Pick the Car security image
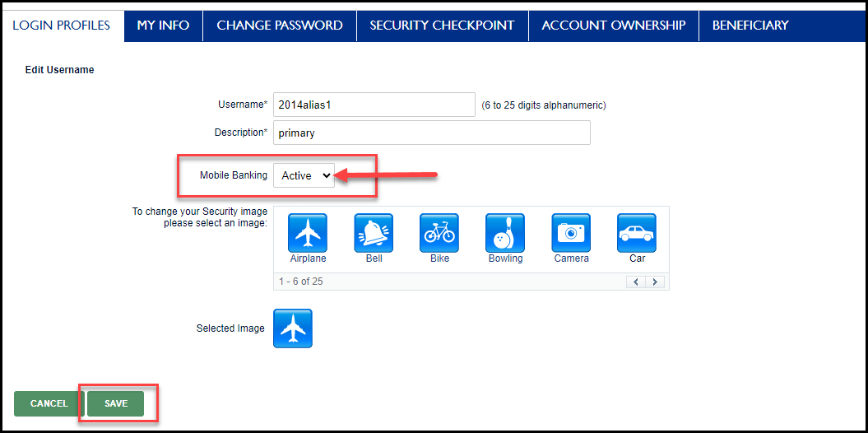This screenshot has height=433, width=868. click(x=637, y=233)
